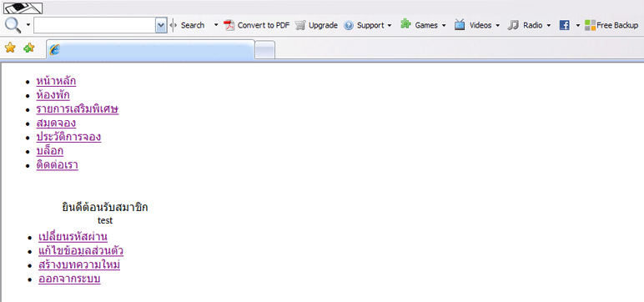This screenshot has width=644, height=302.
Task: Expand the Games dropdown arrow
Action: (x=444, y=26)
